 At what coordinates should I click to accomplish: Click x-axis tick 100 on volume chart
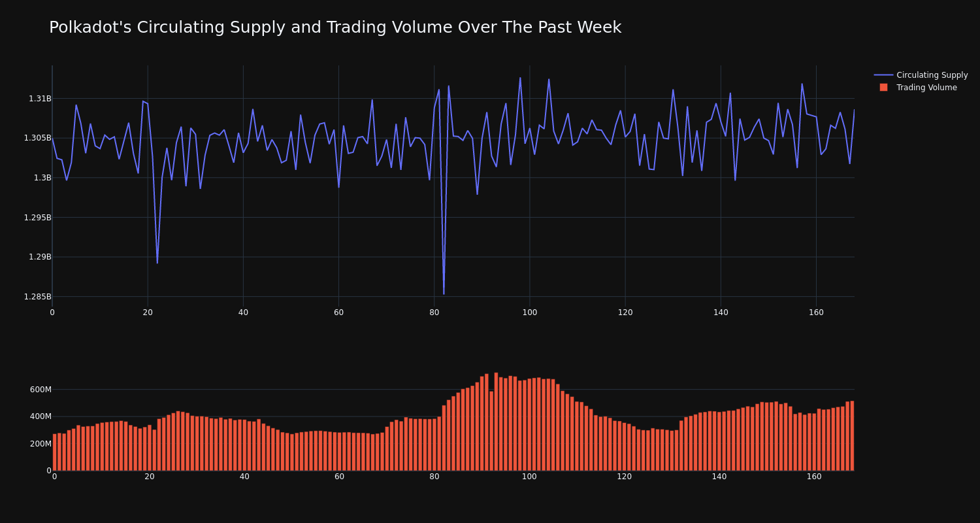(x=529, y=477)
